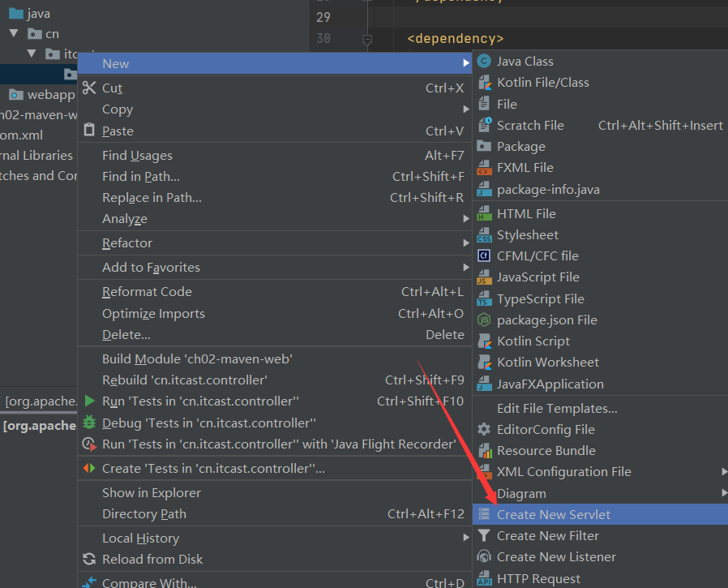728x588 pixels.
Task: Choose Find Usages from context menu
Action: tap(275, 155)
